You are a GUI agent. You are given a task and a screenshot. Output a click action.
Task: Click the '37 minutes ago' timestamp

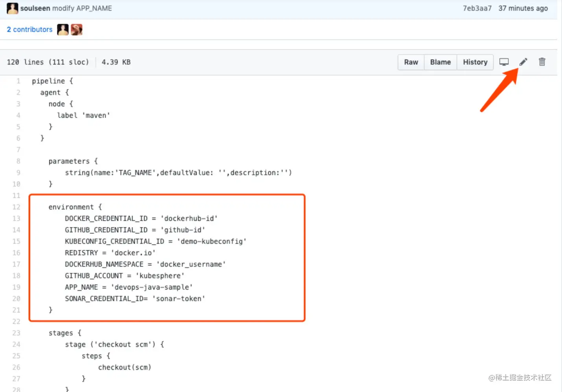pos(523,8)
